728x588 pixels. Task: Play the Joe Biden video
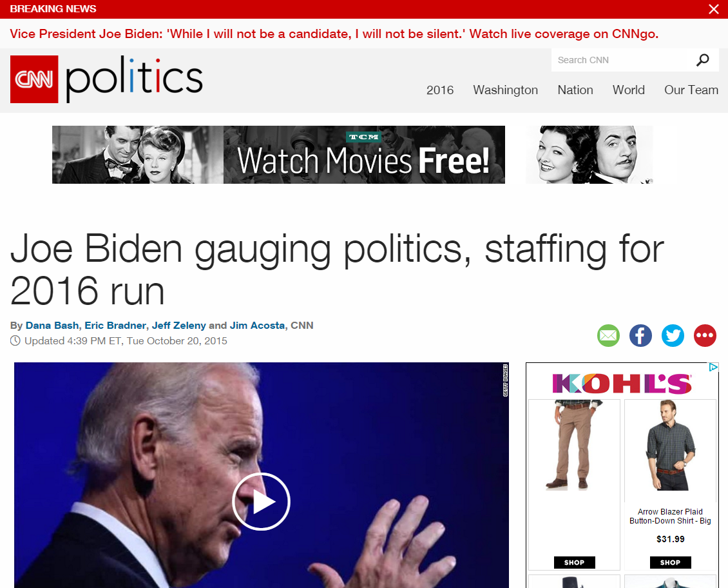(x=261, y=502)
